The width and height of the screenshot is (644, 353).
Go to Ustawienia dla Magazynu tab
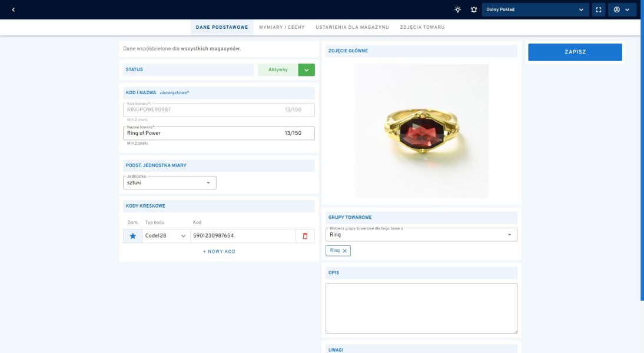[352, 28]
